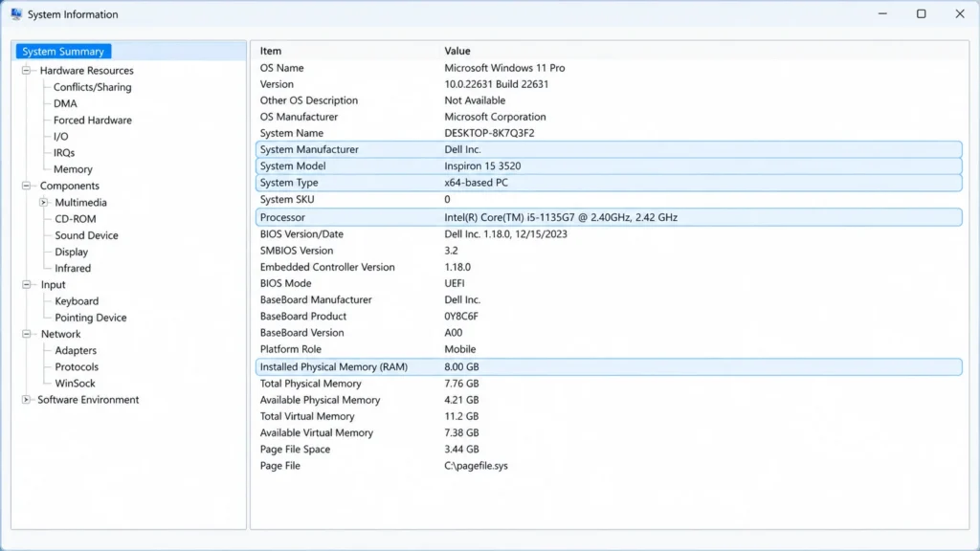Select Pointing Device entry

pyautogui.click(x=91, y=318)
